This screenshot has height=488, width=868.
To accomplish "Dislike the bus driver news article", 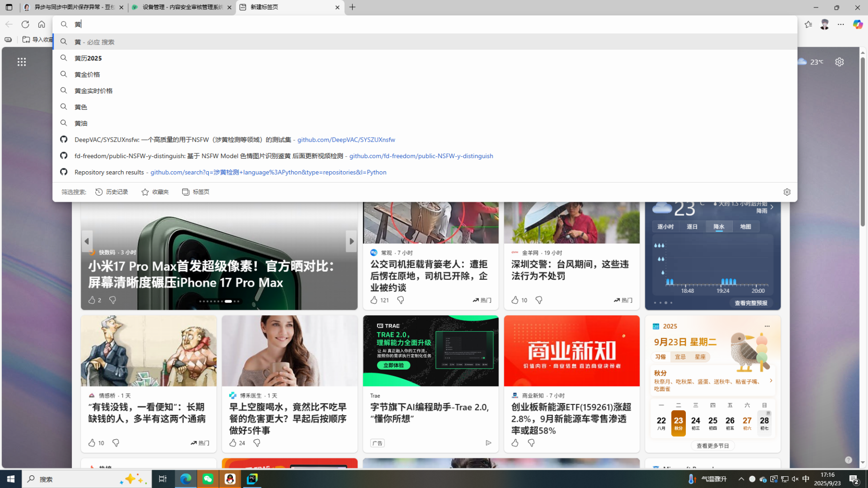I will tap(400, 300).
